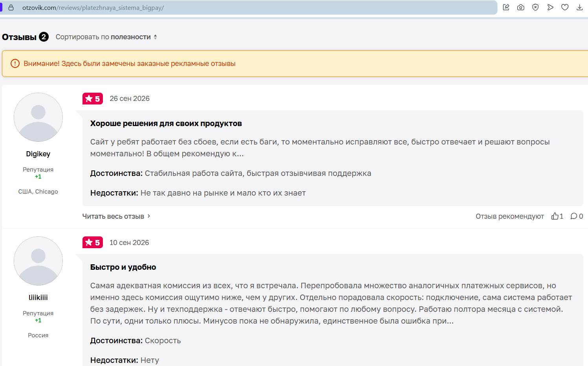Open the sort by usefulness dropdown
Screen dimensions: 588x366
tap(106, 37)
